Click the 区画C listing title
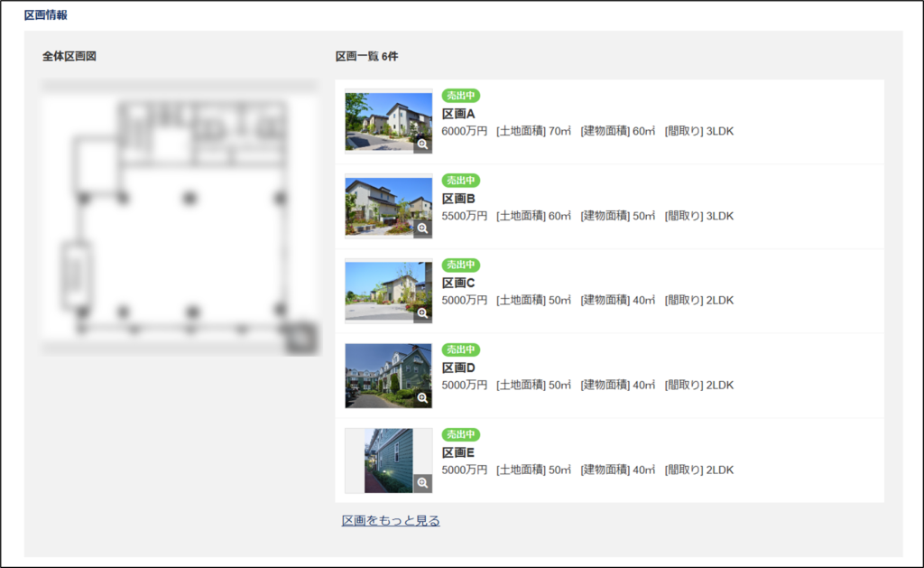Screen dimensions: 924x568 (x=458, y=284)
